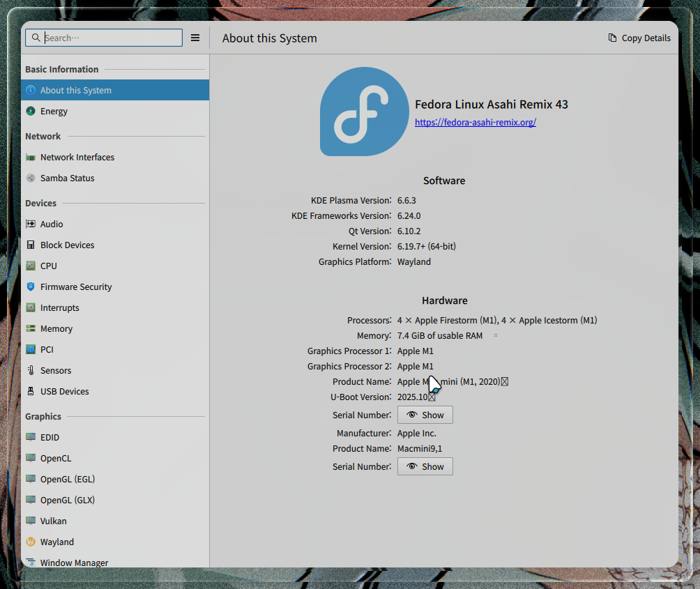The image size is (700, 589).
Task: Open the Samba Status label
Action: coord(68,178)
